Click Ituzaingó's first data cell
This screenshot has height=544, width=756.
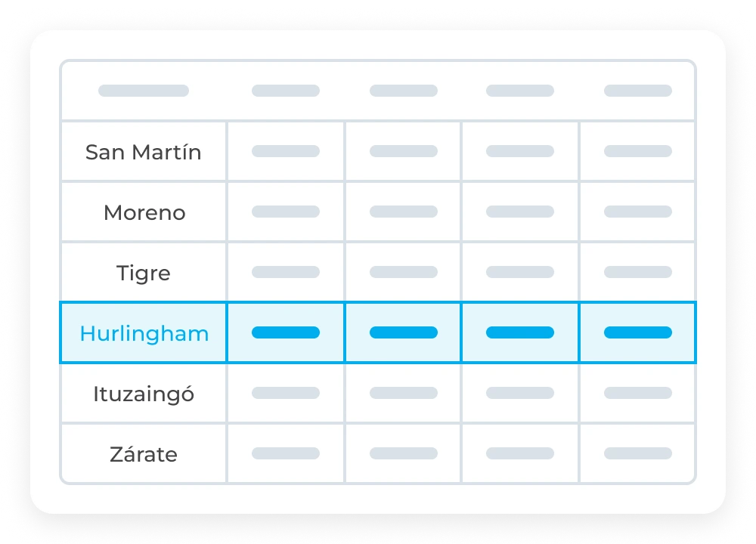click(x=286, y=393)
